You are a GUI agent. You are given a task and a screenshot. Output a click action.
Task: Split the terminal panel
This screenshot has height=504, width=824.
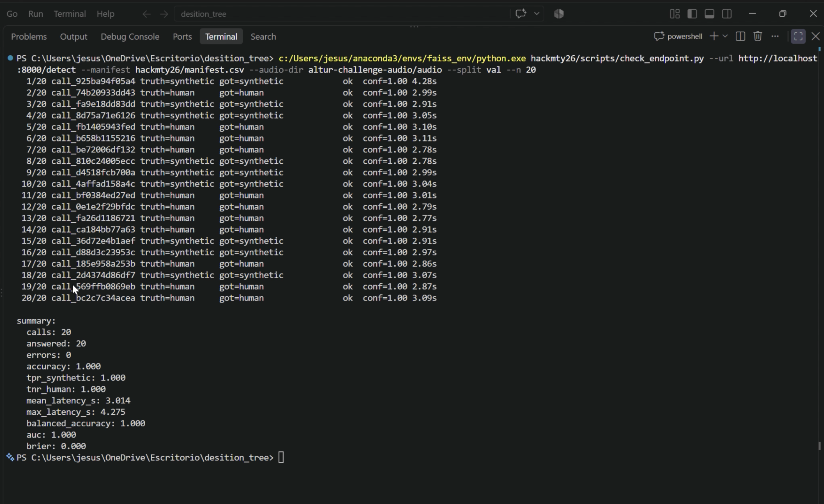pos(740,36)
